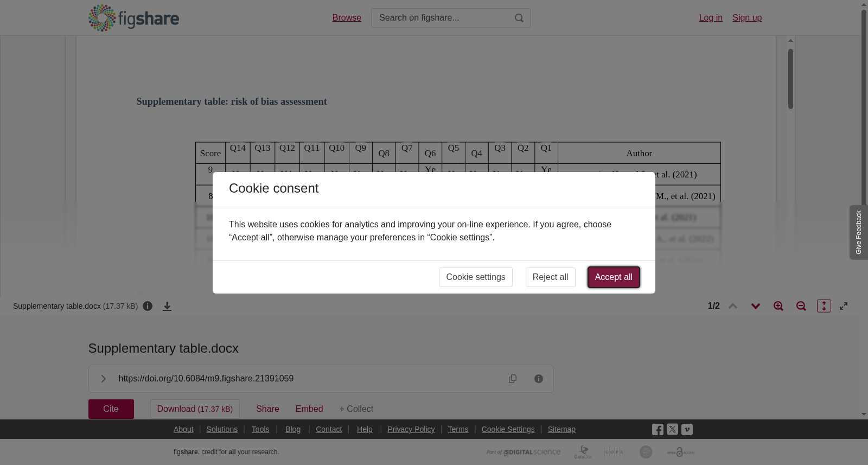The width and height of the screenshot is (868, 465).
Task: Click Log in
Action: click(711, 18)
